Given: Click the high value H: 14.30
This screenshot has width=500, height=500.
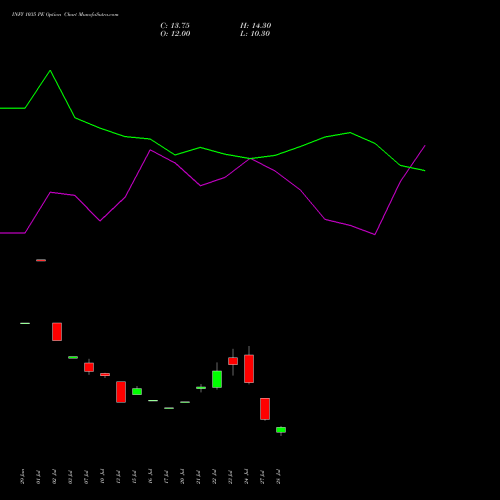Looking at the screenshot, I should (256, 26).
